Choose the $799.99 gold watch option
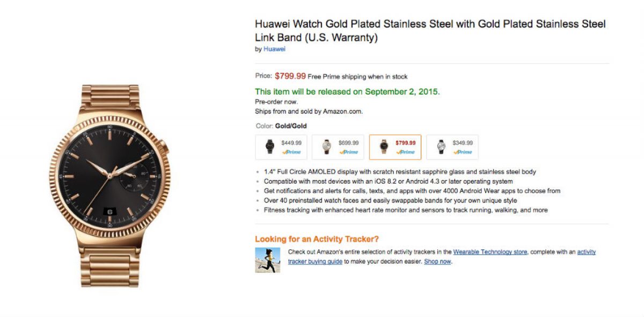This screenshot has width=644, height=317. (395, 147)
